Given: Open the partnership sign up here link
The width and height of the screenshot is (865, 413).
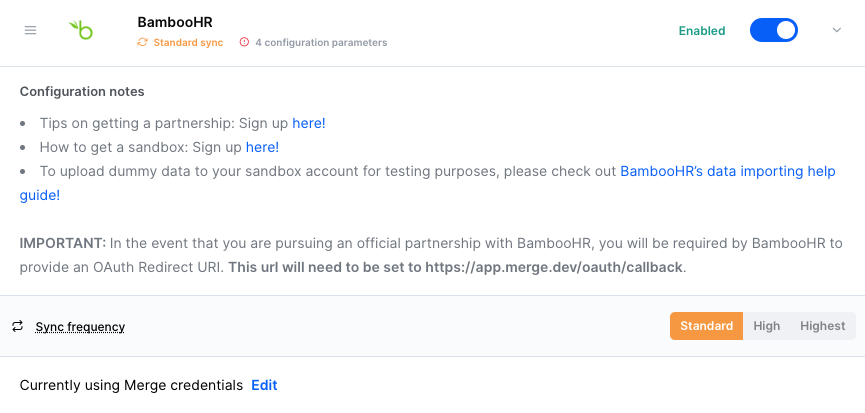Looking at the screenshot, I should pos(309,123).
